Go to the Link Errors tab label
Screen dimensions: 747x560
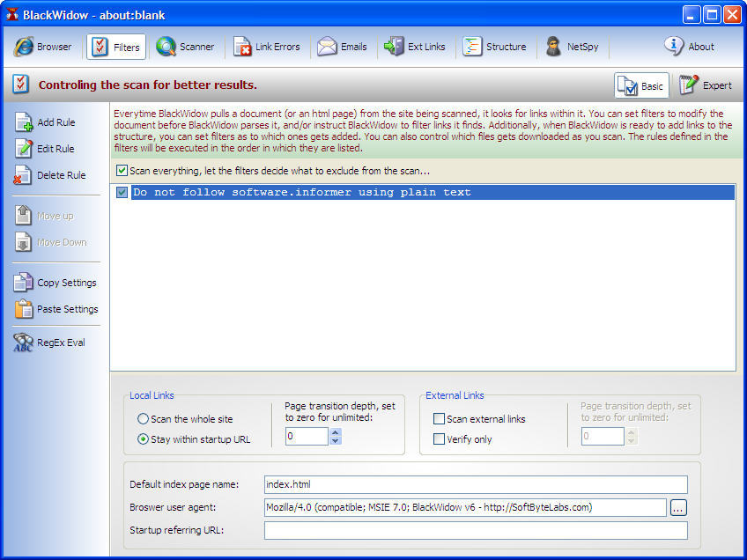pyautogui.click(x=277, y=47)
